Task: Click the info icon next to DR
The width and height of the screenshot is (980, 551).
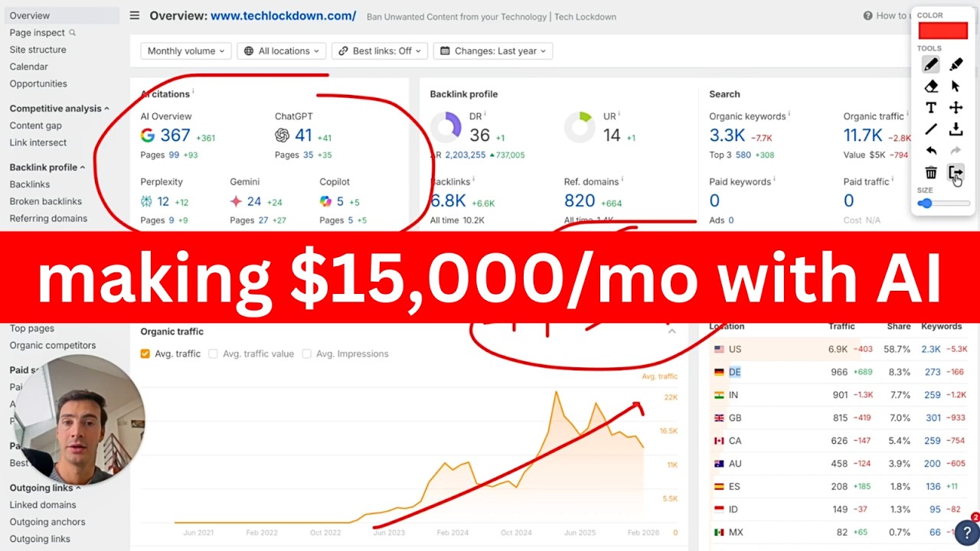Action: [x=485, y=114]
